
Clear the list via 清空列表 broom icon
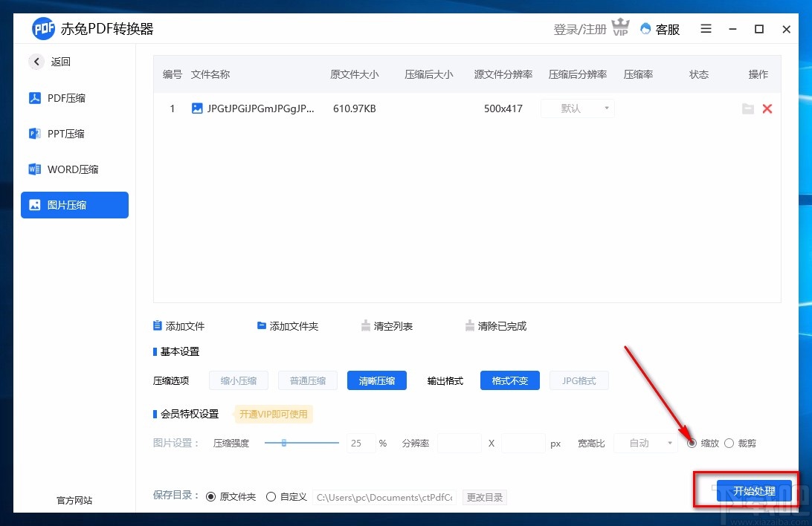tap(366, 325)
